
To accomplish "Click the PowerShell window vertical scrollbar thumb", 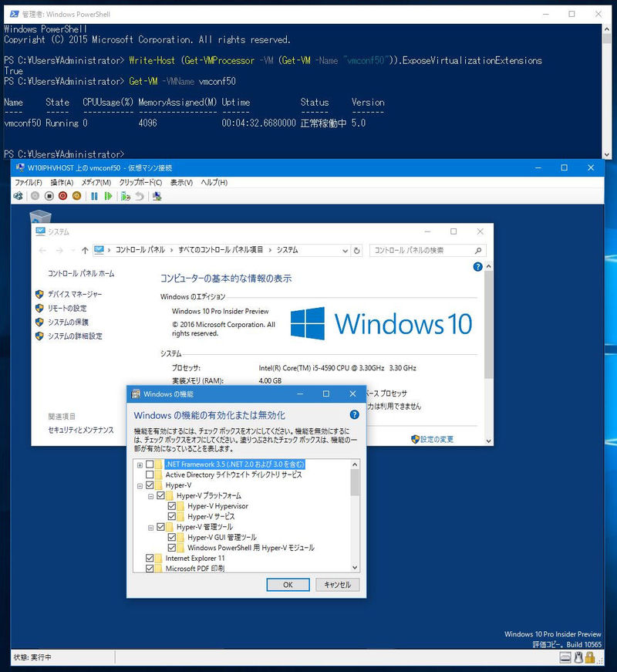I will [607, 39].
